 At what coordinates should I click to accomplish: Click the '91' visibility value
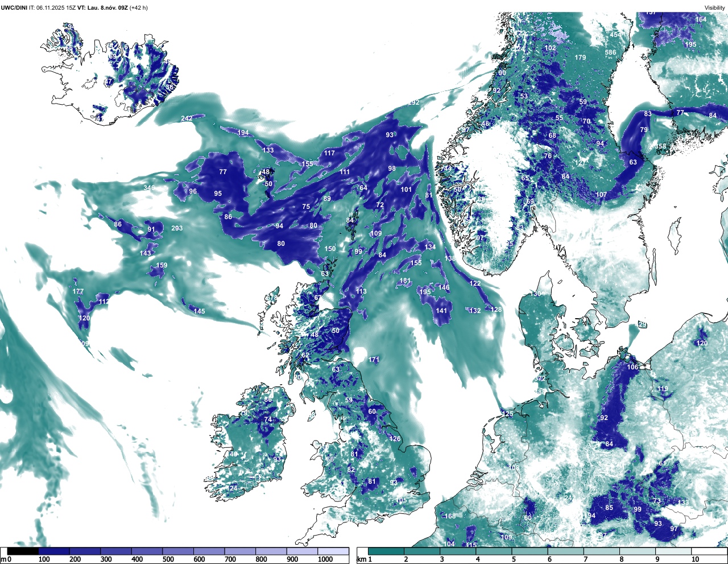151,230
